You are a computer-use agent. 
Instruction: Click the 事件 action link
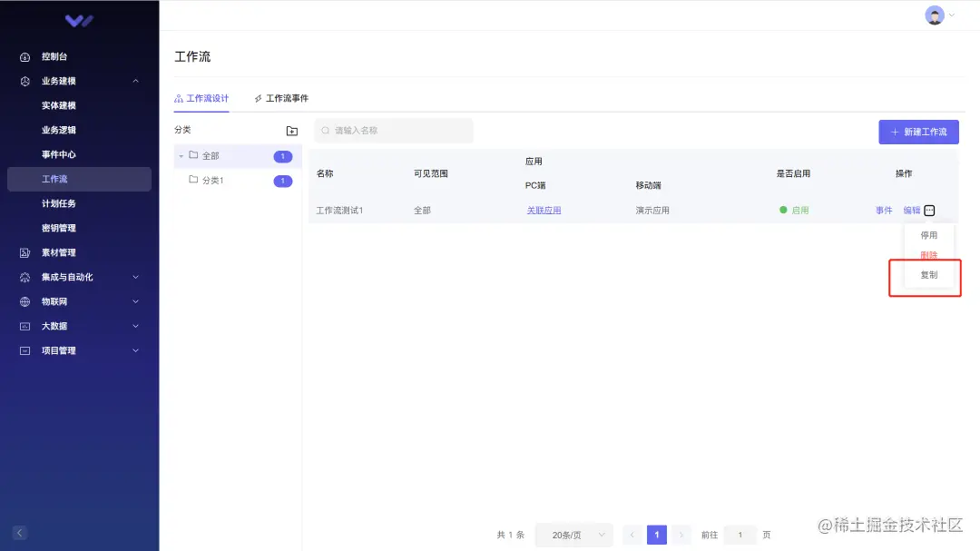(x=884, y=211)
